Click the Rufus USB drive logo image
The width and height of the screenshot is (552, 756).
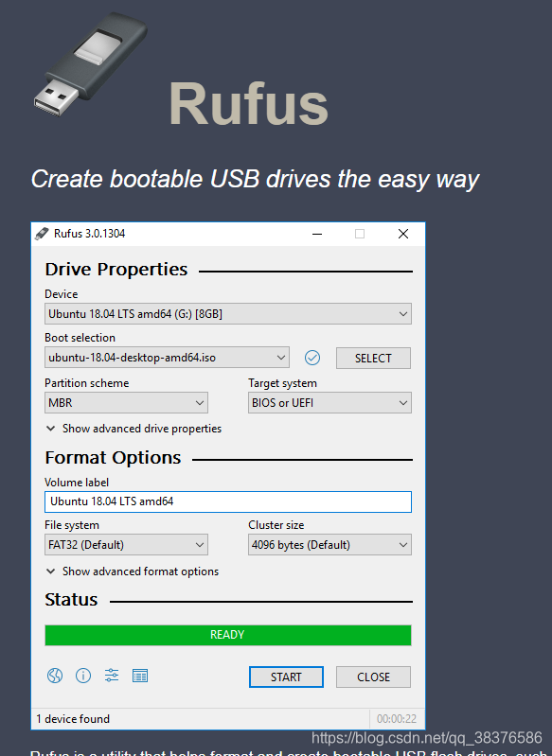[x=90, y=63]
